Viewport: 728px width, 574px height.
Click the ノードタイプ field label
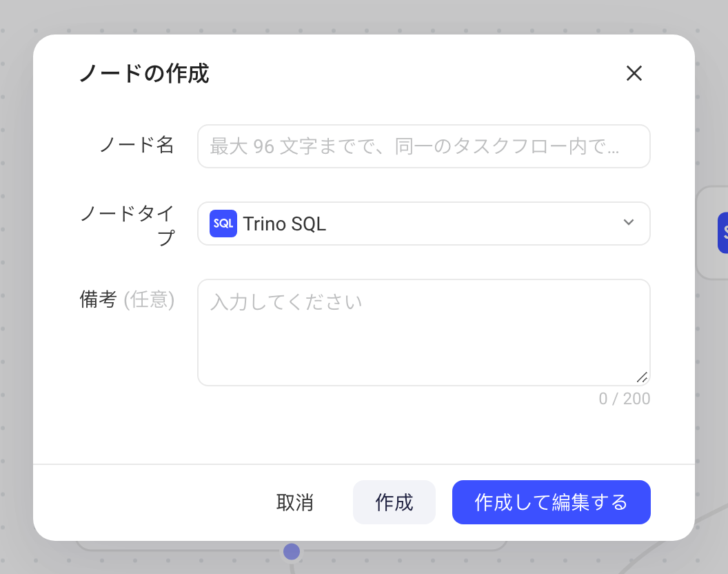(x=128, y=225)
